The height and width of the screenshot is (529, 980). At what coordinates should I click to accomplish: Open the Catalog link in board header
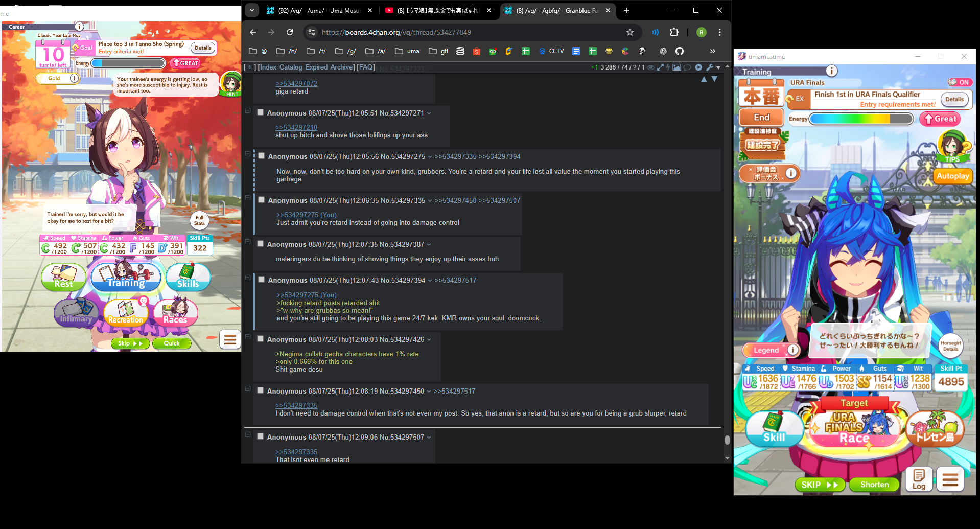(x=291, y=67)
